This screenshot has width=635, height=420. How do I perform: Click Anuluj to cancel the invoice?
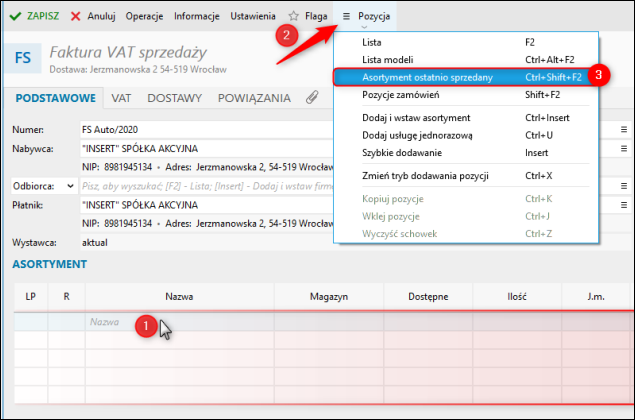point(94,17)
